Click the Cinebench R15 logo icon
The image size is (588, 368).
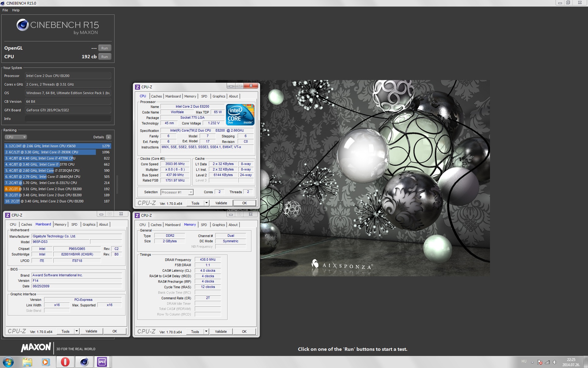[23, 25]
